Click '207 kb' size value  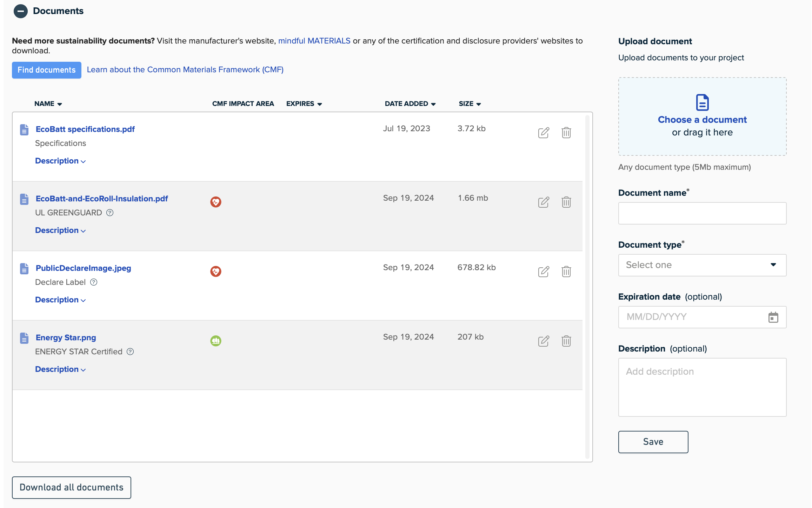coord(471,337)
